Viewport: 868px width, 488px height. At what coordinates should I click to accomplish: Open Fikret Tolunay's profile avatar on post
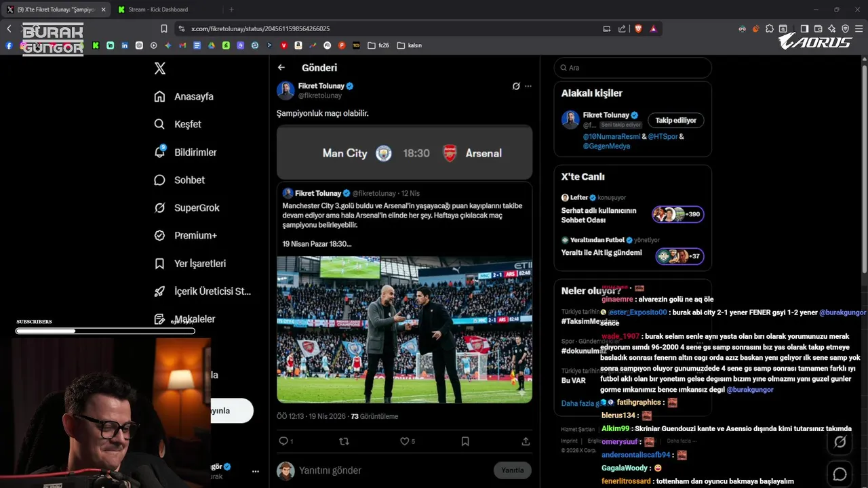point(285,90)
